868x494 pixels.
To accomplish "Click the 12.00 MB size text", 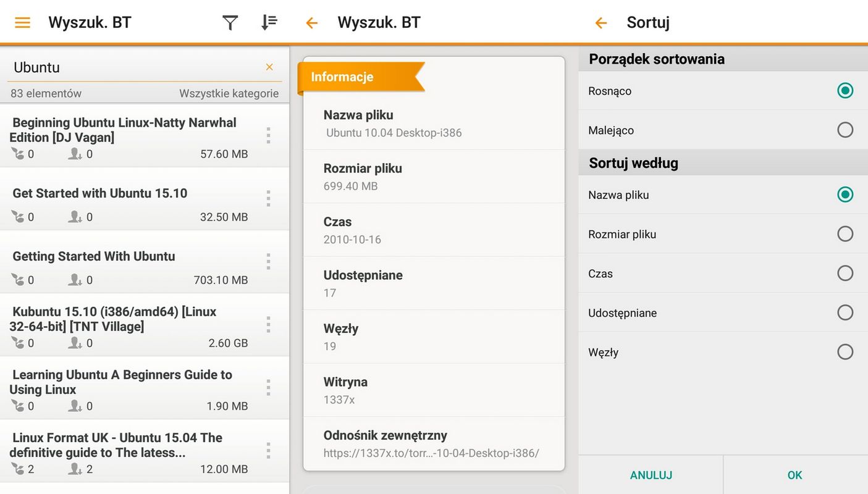I will click(224, 469).
